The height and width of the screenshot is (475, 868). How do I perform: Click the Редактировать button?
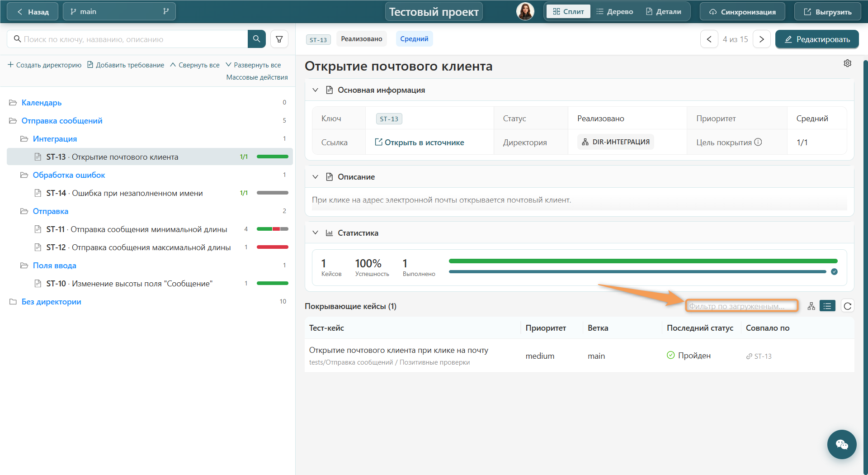[x=817, y=39]
